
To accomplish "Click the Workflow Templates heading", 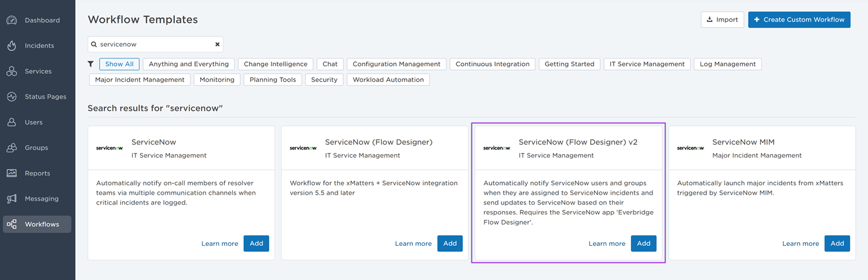I will 143,20.
